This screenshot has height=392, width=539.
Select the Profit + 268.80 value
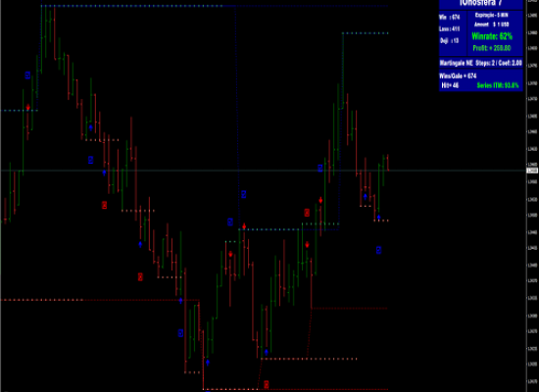point(492,48)
